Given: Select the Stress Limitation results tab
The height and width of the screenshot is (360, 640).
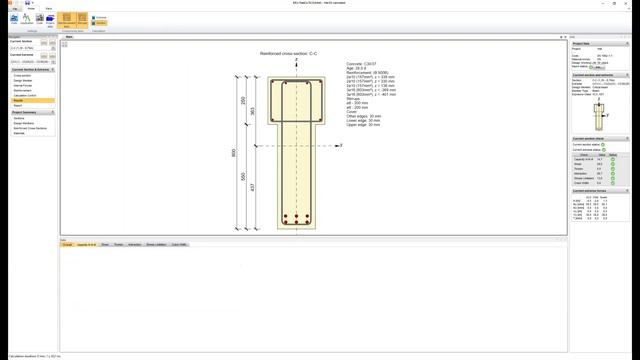Looking at the screenshot, I should 156,244.
